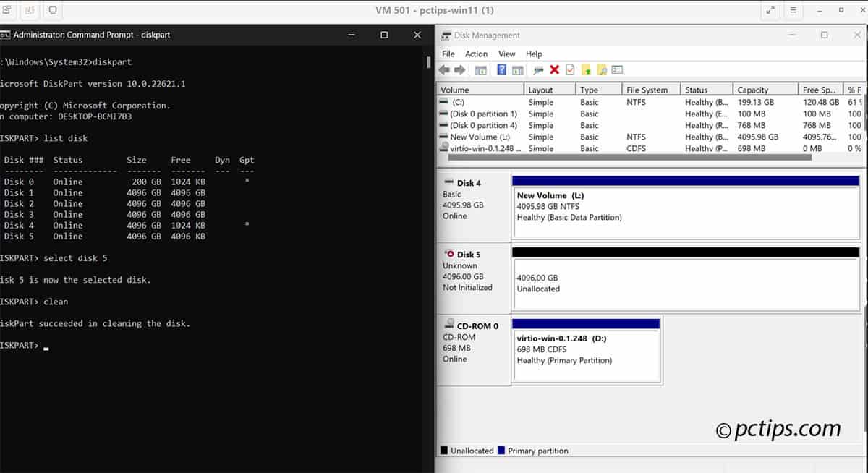Screen dimensions: 868x473
Task: Open the View menu
Action: click(506, 54)
